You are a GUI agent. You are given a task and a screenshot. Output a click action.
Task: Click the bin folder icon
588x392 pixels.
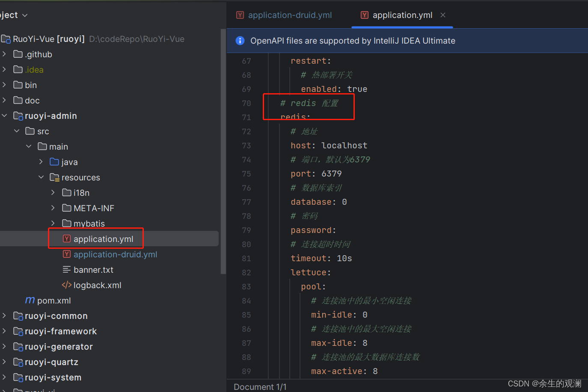click(x=18, y=85)
